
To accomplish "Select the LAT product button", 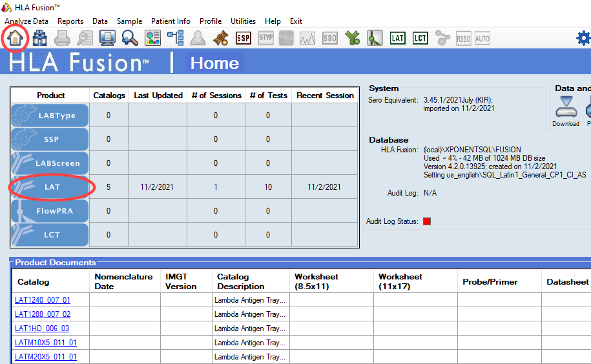I will (x=50, y=187).
